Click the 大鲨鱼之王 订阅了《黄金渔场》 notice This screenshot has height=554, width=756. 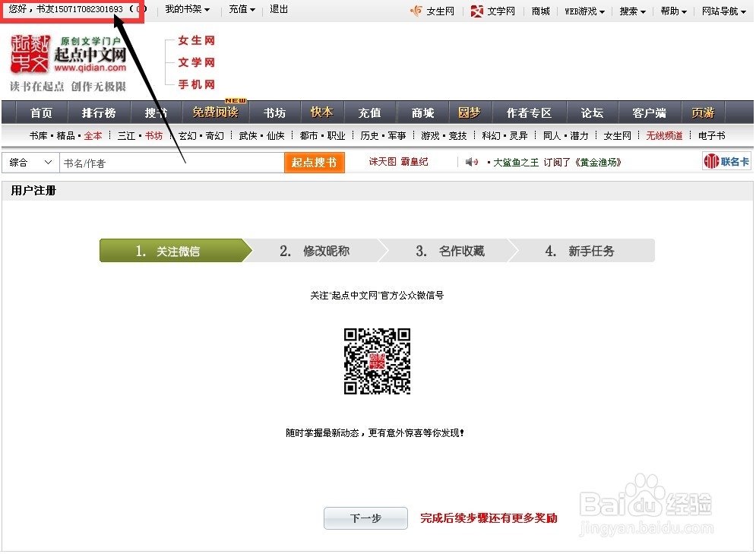pos(556,163)
